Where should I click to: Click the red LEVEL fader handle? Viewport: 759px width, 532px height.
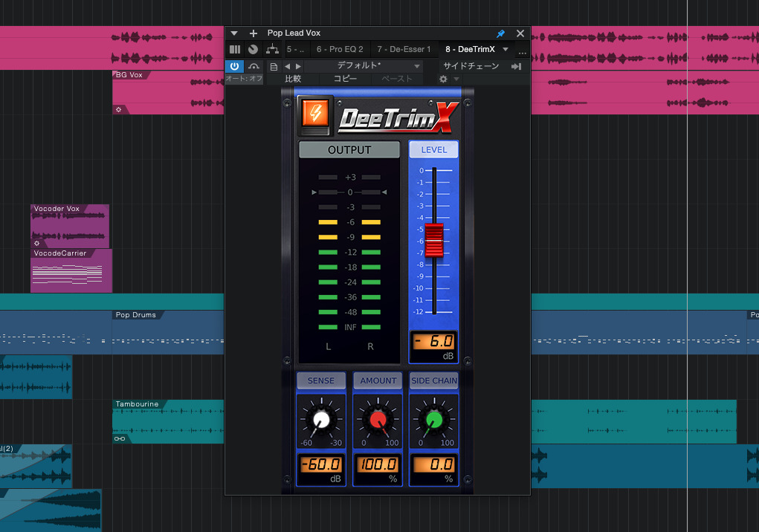point(433,241)
